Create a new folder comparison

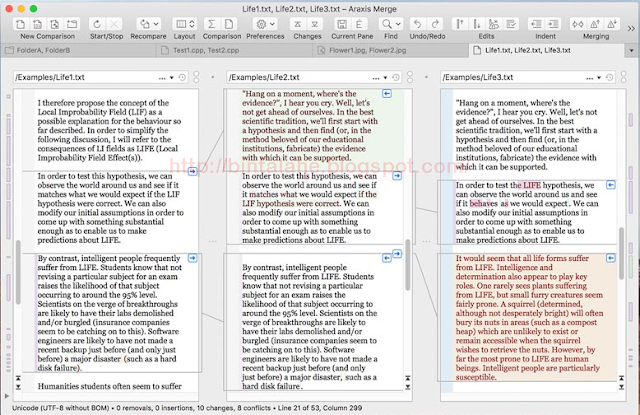(x=72, y=24)
